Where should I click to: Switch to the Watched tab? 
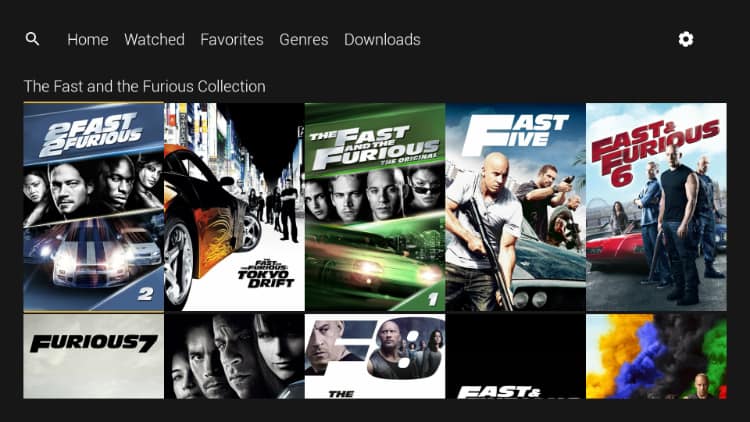point(154,39)
